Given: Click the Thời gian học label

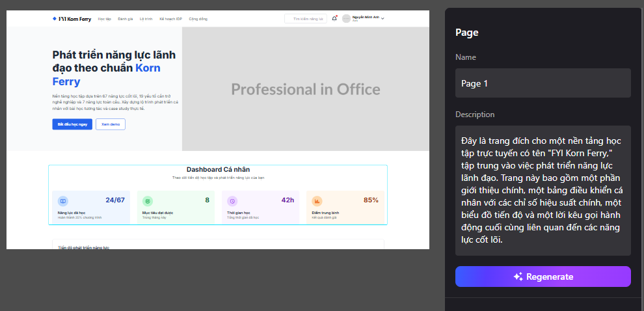Looking at the screenshot, I should (x=238, y=213).
